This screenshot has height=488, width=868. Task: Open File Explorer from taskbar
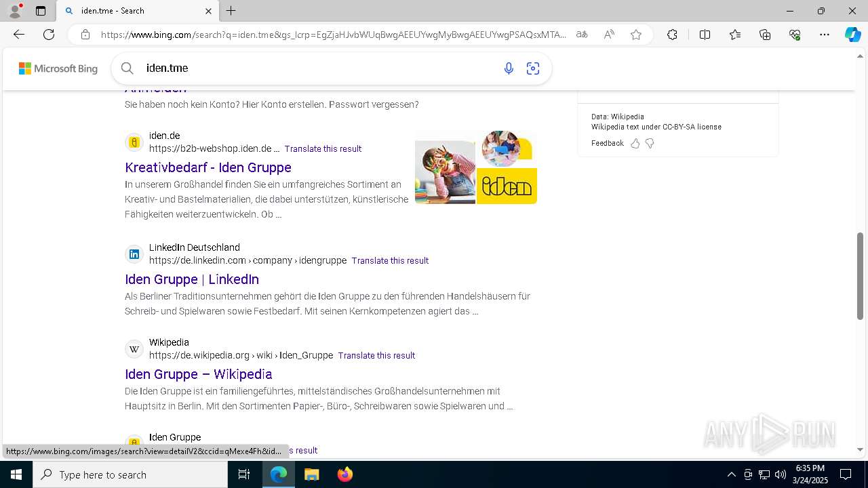tap(311, 474)
